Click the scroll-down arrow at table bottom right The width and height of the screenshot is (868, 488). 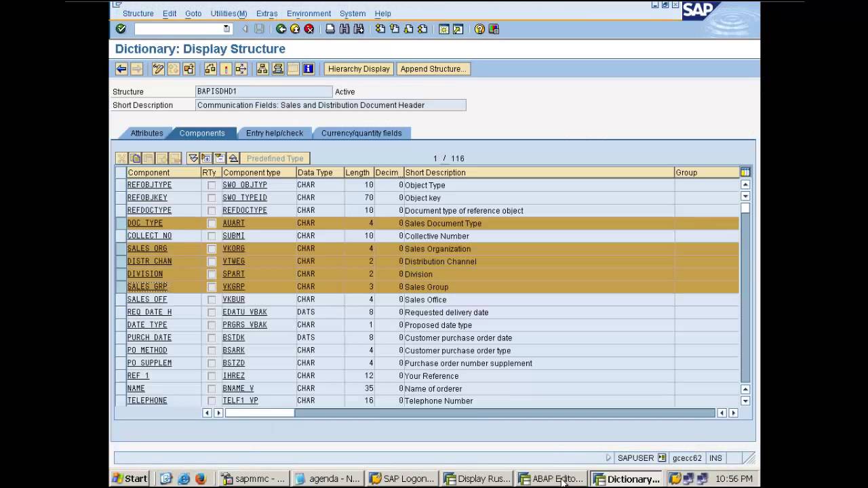pyautogui.click(x=745, y=401)
